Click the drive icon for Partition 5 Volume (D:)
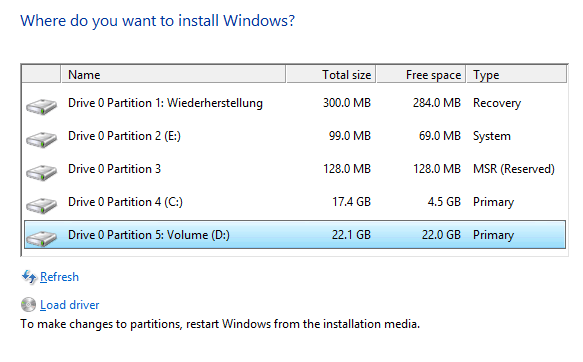This screenshot has height=362, width=583. pyautogui.click(x=41, y=238)
